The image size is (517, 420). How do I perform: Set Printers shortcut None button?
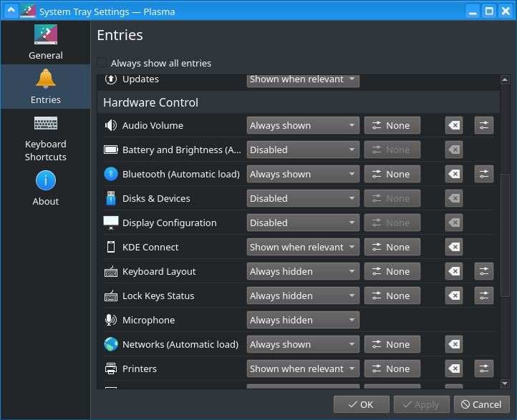[x=392, y=368]
